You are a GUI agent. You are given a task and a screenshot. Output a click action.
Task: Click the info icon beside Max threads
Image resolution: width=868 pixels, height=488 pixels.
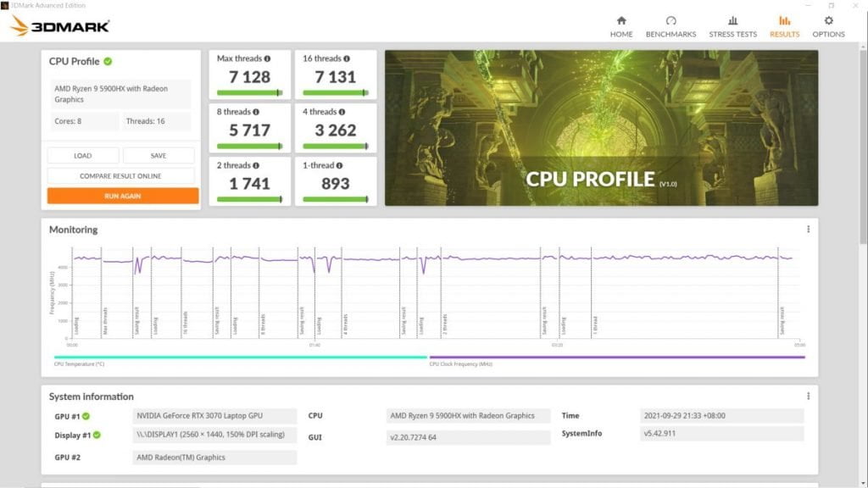(267, 59)
